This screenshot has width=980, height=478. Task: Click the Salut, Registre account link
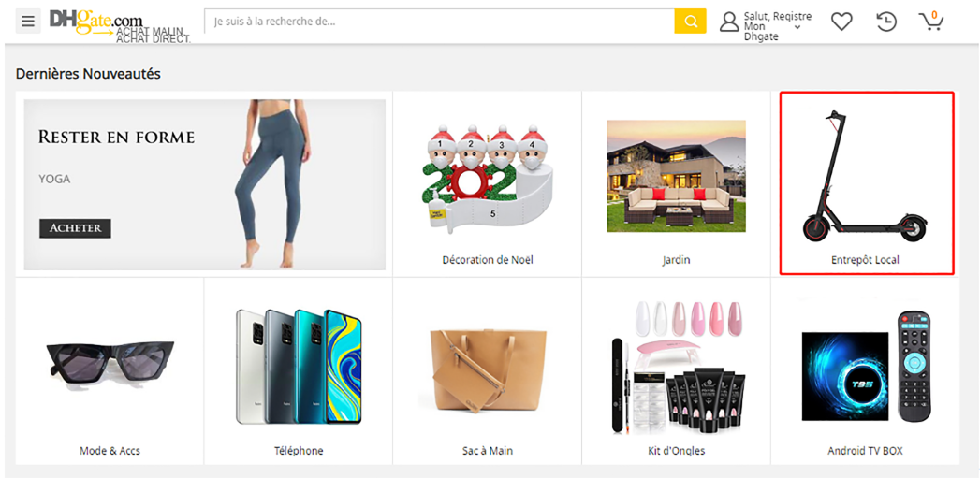pos(778,17)
